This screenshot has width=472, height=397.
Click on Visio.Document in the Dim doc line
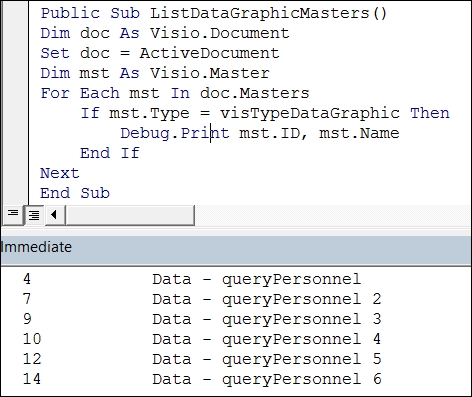pyautogui.click(x=219, y=33)
